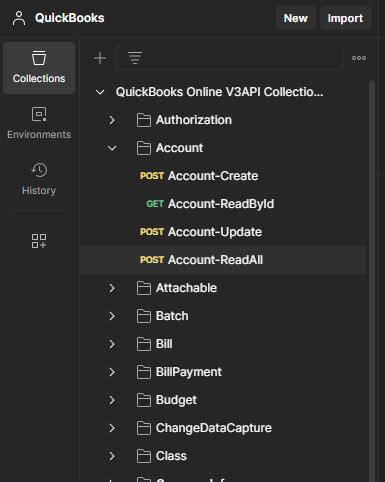Expand the Bill folder chevron
Image resolution: width=385 pixels, height=482 pixels.
[x=112, y=344]
